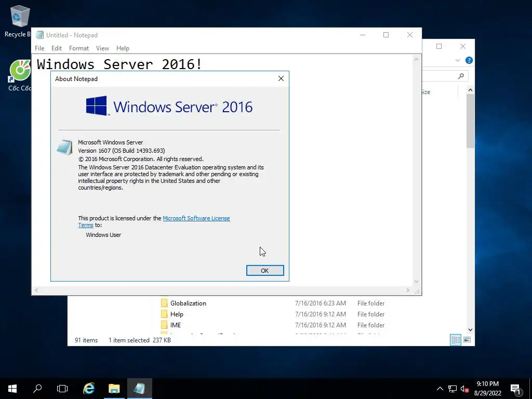Viewport: 532px width, 399px height.
Task: Select the IME folder in Explorer
Action: [176, 325]
